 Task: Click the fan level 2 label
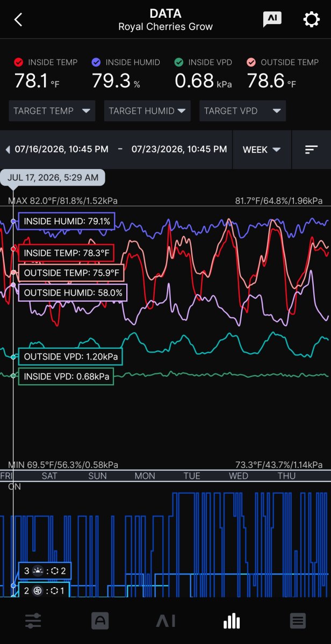pyautogui.click(x=44, y=591)
